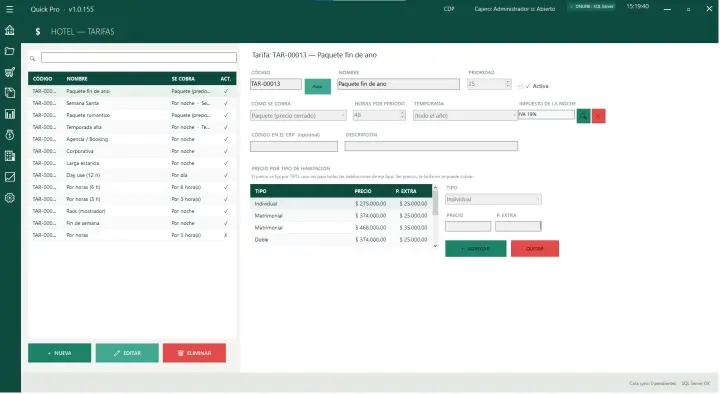The width and height of the screenshot is (720, 394).
Task: Open the hamburger menu icon
Action: click(9, 9)
